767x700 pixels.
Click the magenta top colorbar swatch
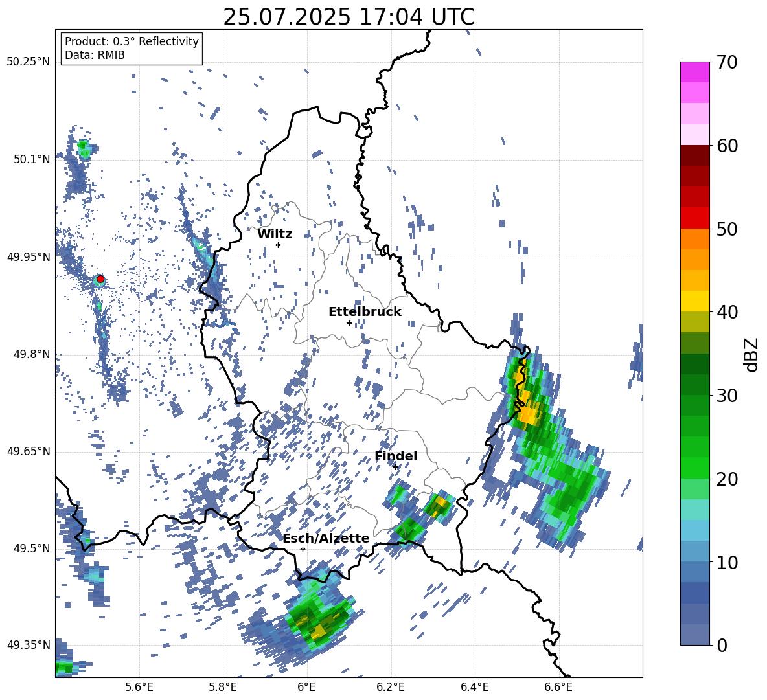pos(694,72)
